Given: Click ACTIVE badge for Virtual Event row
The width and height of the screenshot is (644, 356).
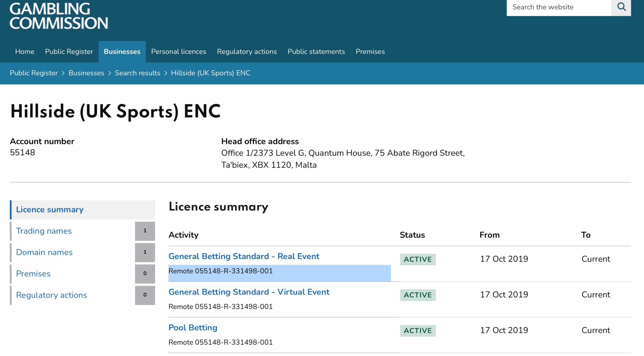Looking at the screenshot, I should click(x=418, y=295).
